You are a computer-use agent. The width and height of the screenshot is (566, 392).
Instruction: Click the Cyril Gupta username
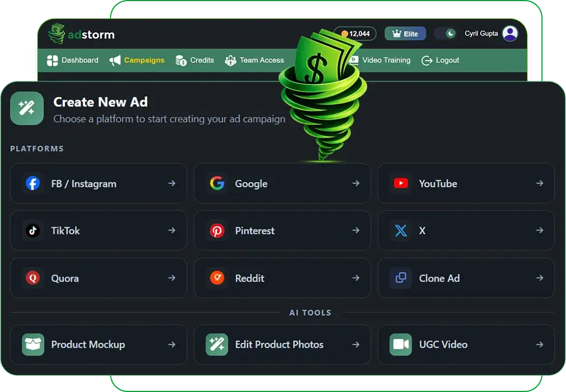481,33
